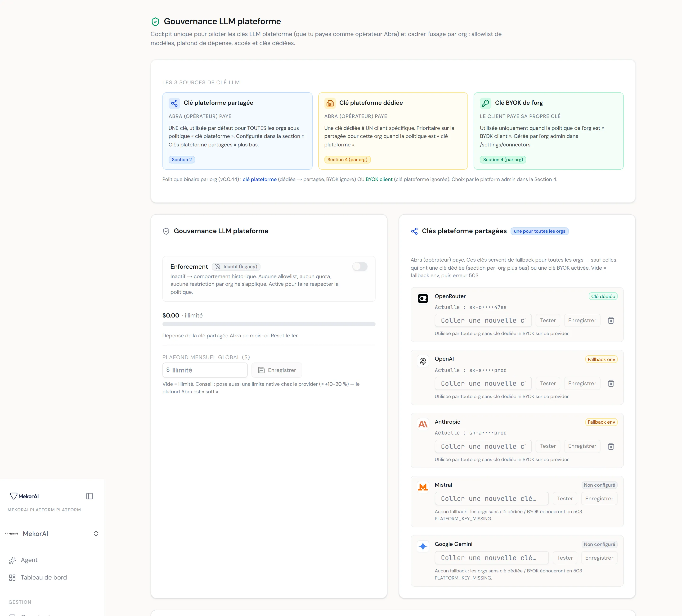
Task: Test the Google Gemini key
Action: coord(565,558)
